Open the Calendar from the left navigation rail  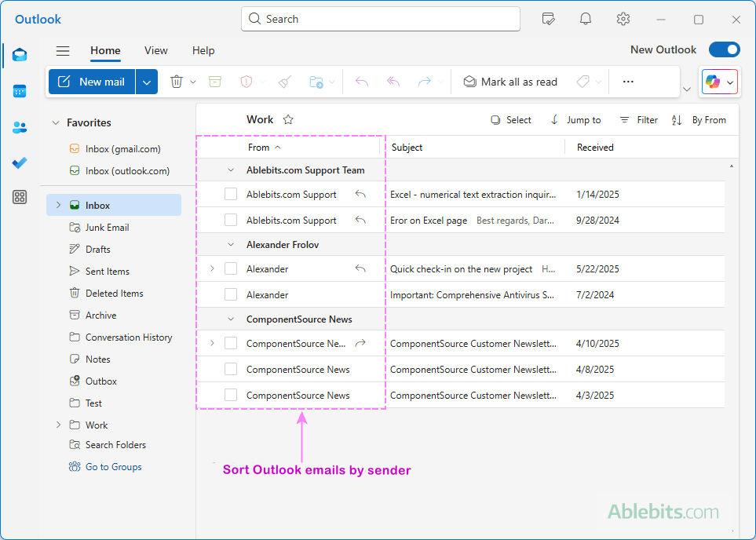click(x=20, y=91)
